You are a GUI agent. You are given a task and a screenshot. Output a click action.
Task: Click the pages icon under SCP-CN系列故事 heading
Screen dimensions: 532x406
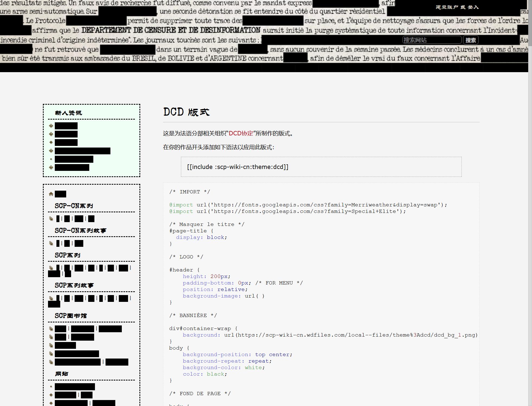point(51,243)
